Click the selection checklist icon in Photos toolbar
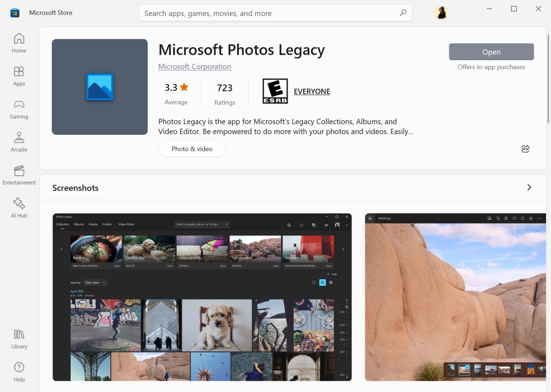Image resolution: width=551 pixels, height=392 pixels. 301,225
